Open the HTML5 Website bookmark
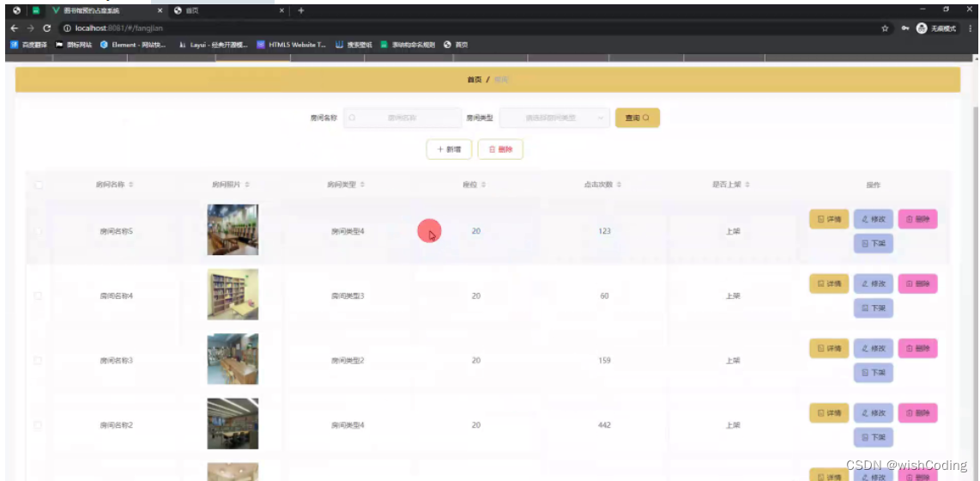 (x=292, y=45)
